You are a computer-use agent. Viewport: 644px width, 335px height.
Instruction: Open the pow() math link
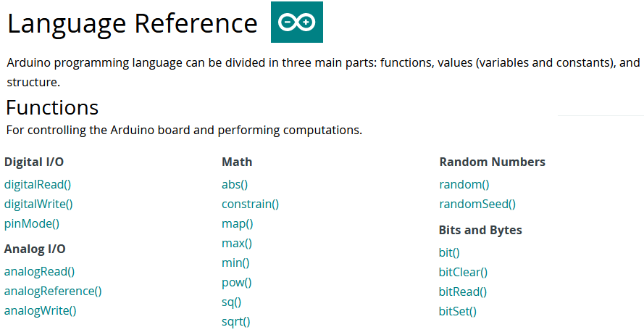(x=237, y=282)
